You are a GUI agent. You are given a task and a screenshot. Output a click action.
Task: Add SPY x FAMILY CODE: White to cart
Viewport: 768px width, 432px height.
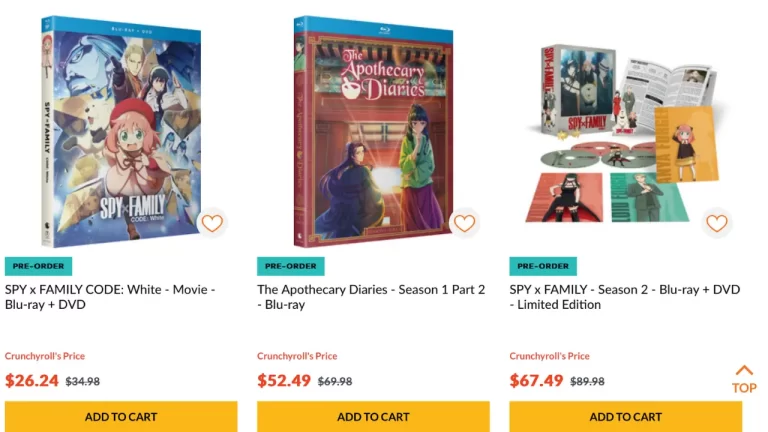click(121, 416)
